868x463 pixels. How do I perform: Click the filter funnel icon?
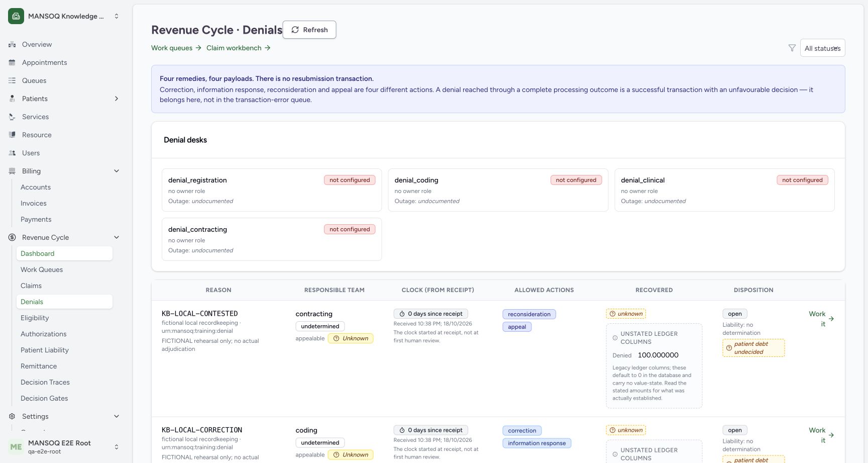tap(792, 48)
